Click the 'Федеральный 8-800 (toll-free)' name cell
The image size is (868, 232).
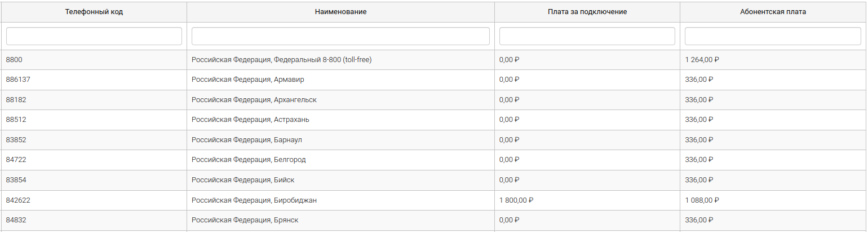[281, 60]
